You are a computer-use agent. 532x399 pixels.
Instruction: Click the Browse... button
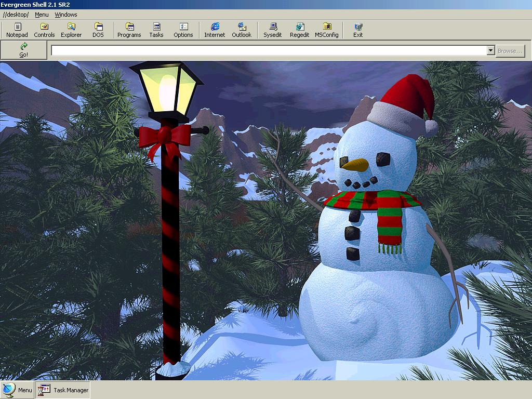(x=510, y=51)
